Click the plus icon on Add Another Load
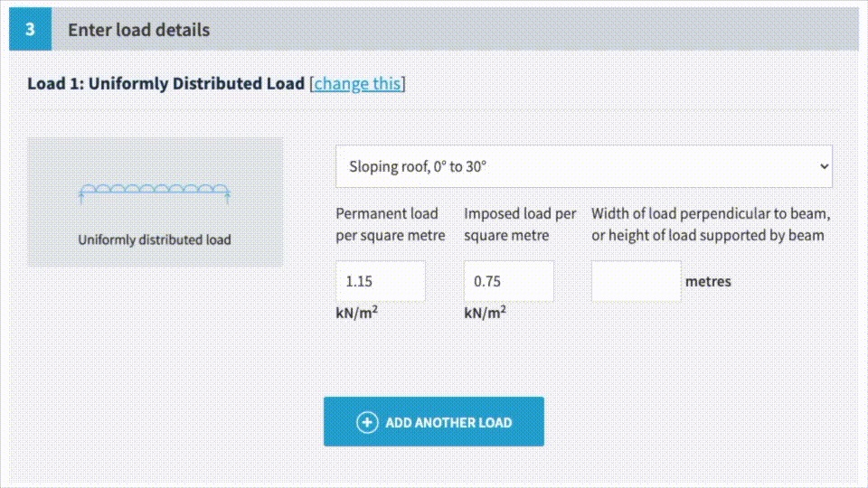 [367, 422]
